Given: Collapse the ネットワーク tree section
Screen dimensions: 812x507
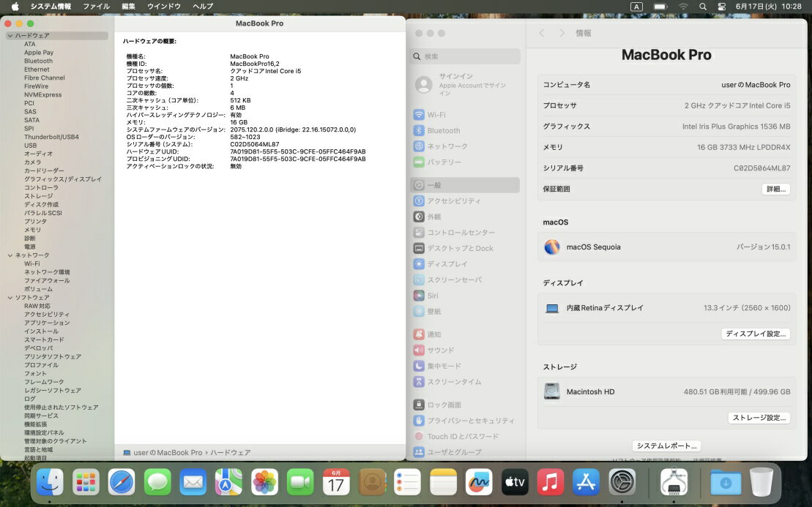Looking at the screenshot, I should point(10,255).
